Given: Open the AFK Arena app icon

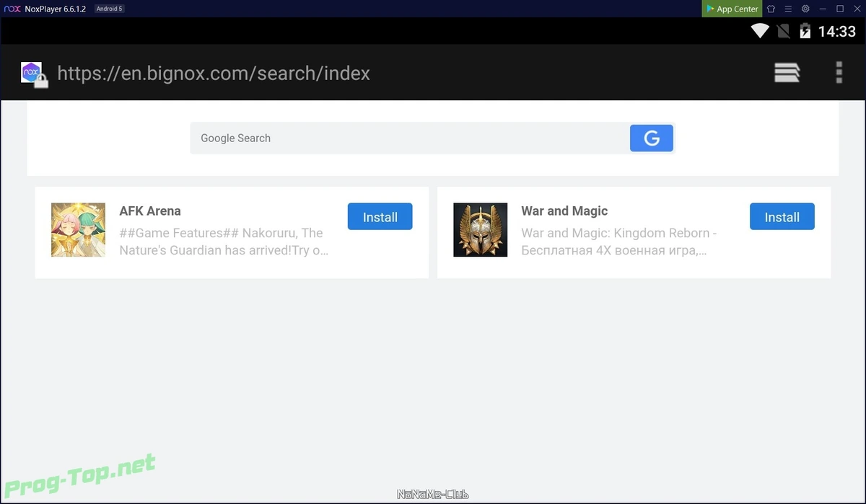Looking at the screenshot, I should coord(78,230).
